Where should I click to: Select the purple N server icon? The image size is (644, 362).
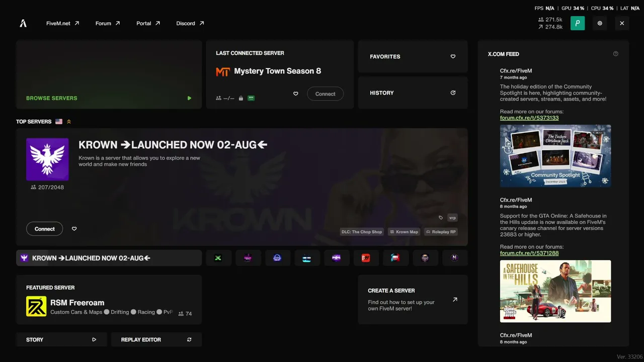pos(454,258)
